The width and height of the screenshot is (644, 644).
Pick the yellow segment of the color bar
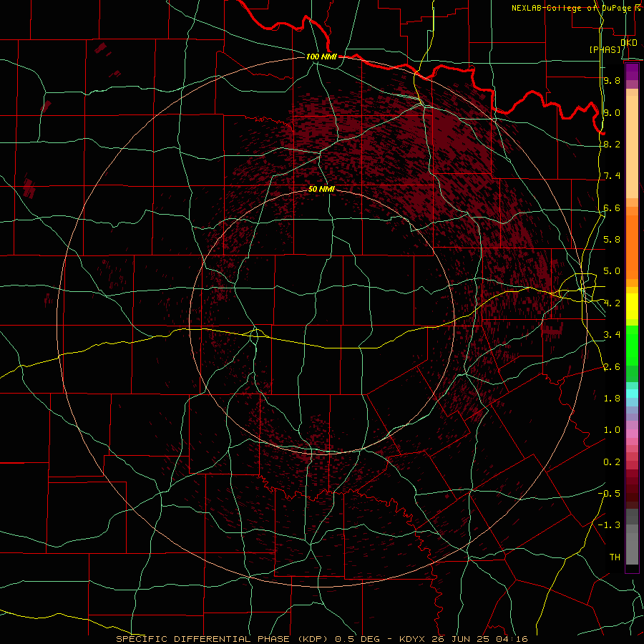pos(632,306)
